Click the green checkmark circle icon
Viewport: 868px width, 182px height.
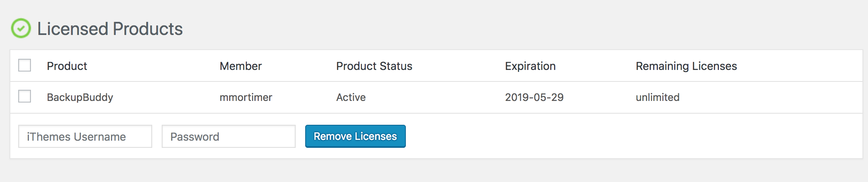pyautogui.click(x=21, y=28)
